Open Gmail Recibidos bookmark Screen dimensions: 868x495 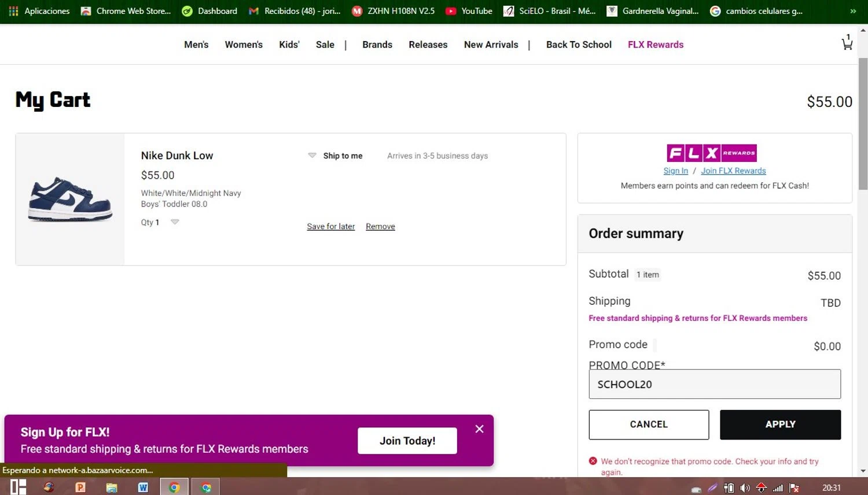point(295,11)
